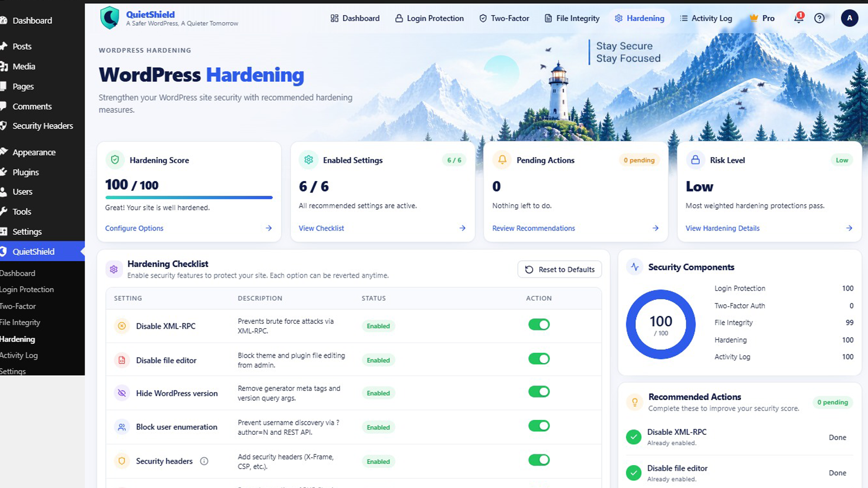Click Done label for Disable XML-RPC

[x=838, y=438]
